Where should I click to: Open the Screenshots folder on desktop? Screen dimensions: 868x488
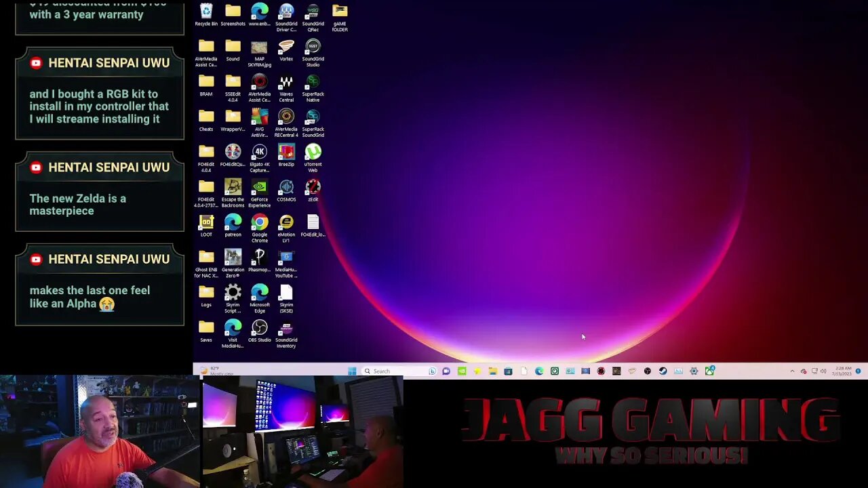233,15
